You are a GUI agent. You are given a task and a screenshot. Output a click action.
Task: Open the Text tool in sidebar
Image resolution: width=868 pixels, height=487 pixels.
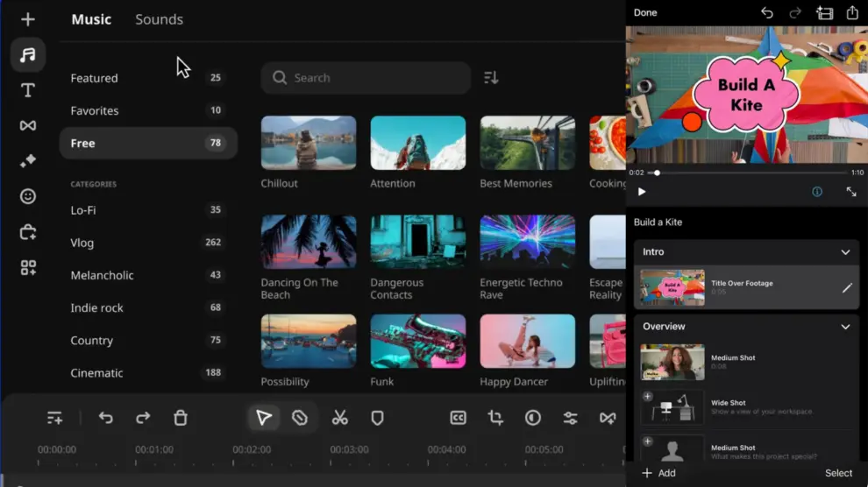28,90
